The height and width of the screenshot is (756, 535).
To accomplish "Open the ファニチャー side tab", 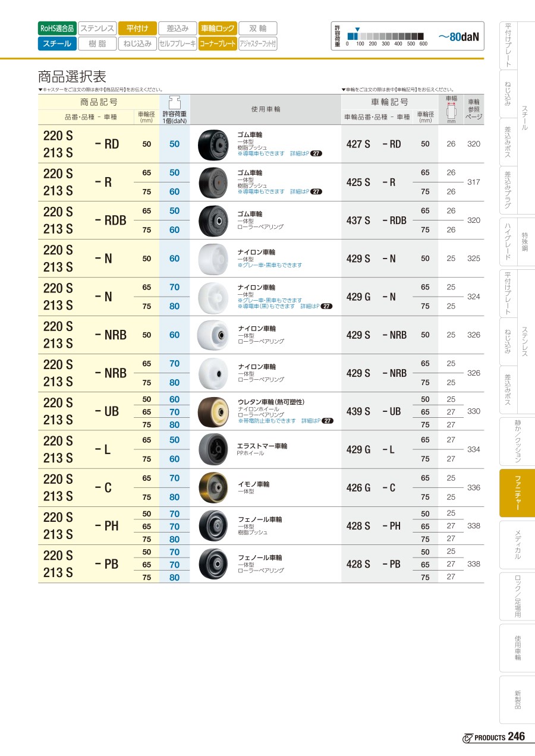I will click(517, 493).
